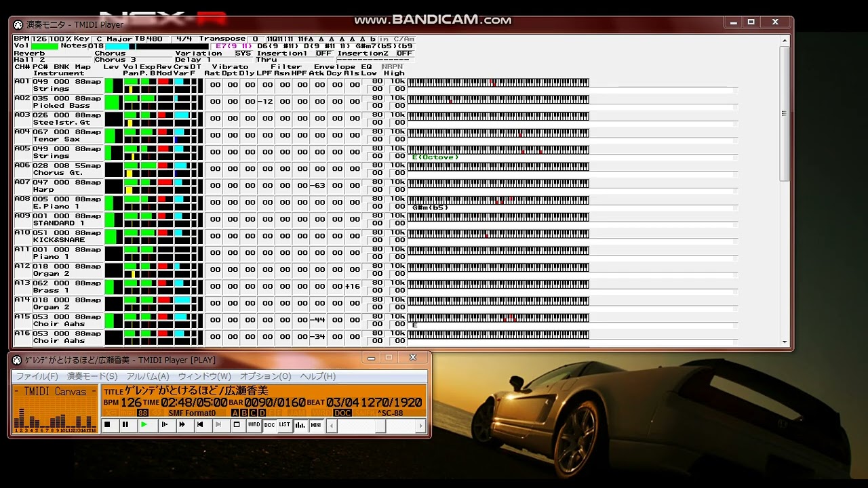Select channel A02 Picked Bass
868x488 pixels.
tap(58, 102)
